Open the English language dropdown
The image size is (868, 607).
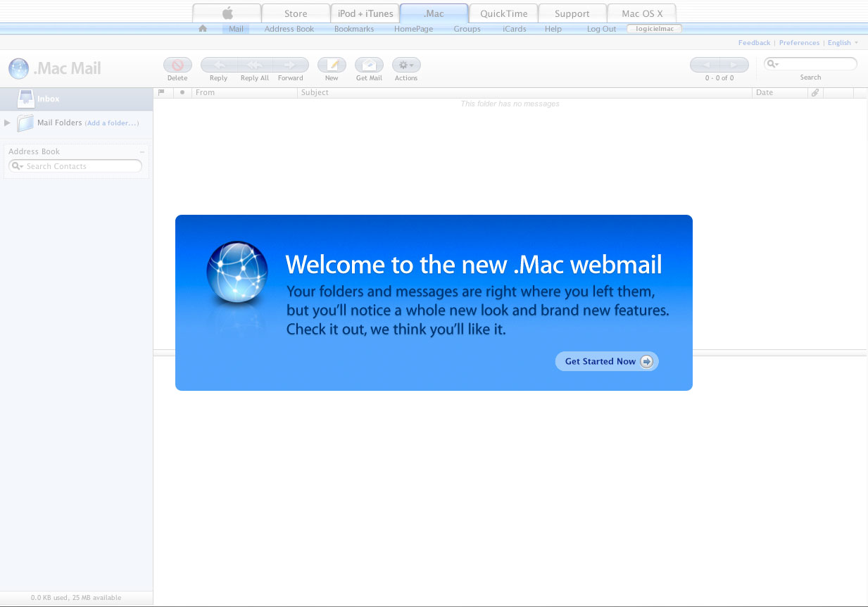843,43
